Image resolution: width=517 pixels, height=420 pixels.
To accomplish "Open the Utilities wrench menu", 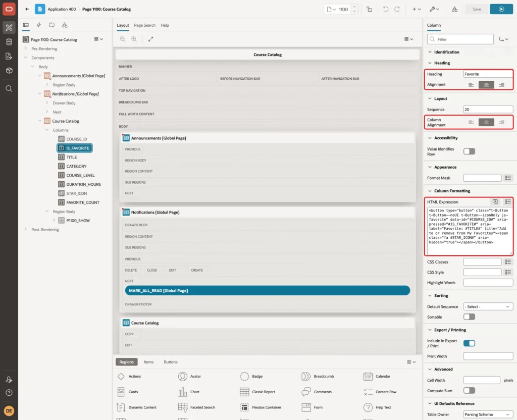I will [x=434, y=9].
